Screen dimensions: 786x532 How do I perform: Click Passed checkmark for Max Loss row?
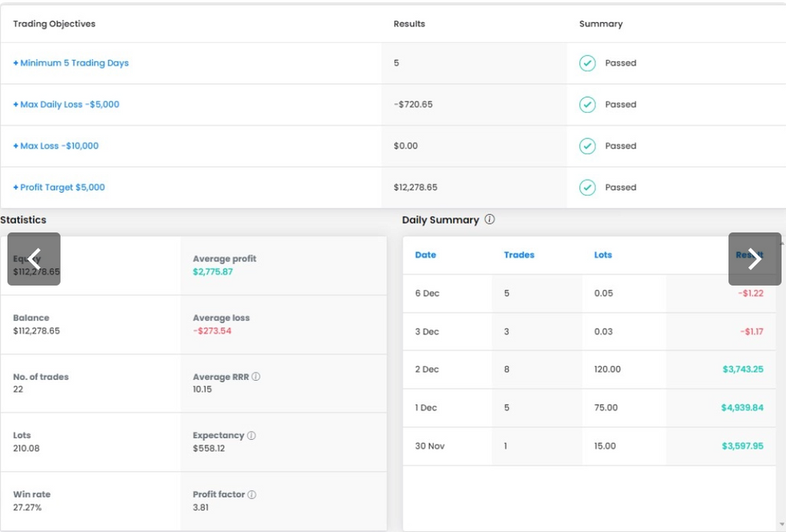pos(587,146)
